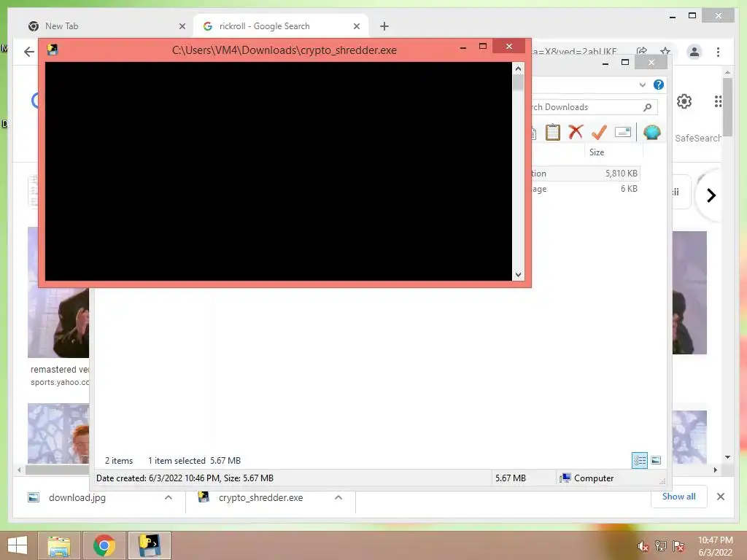
Task: Open Windows Start button
Action: 18,545
